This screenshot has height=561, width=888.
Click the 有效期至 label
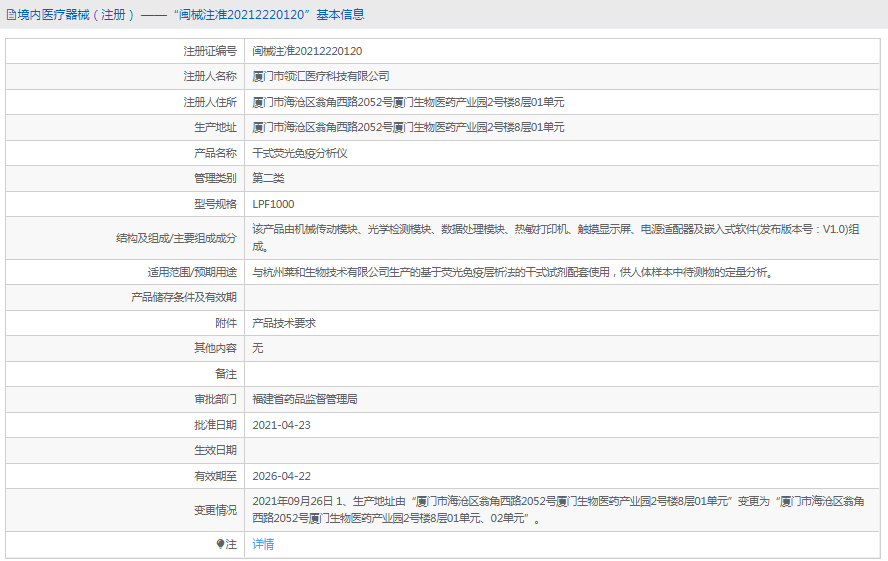point(215,476)
